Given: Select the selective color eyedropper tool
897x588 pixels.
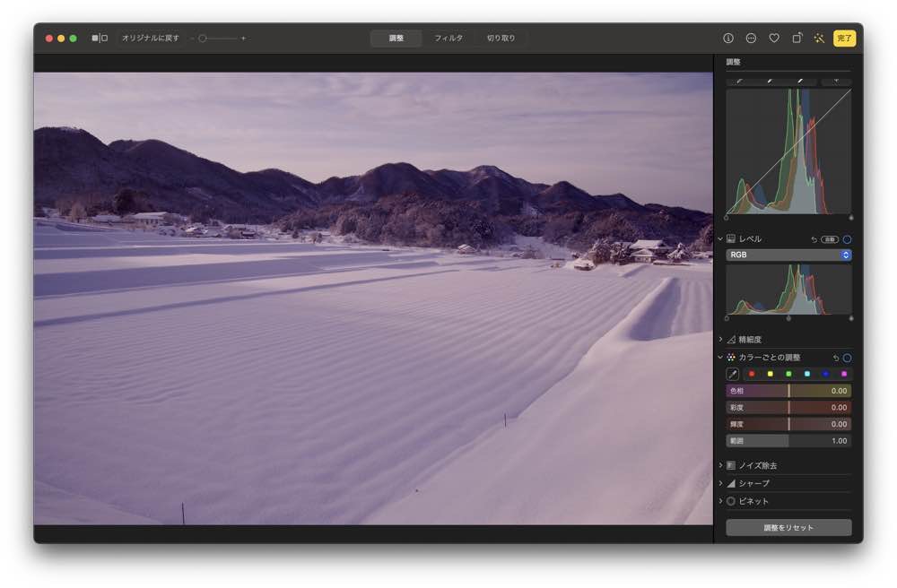Looking at the screenshot, I should pyautogui.click(x=732, y=375).
